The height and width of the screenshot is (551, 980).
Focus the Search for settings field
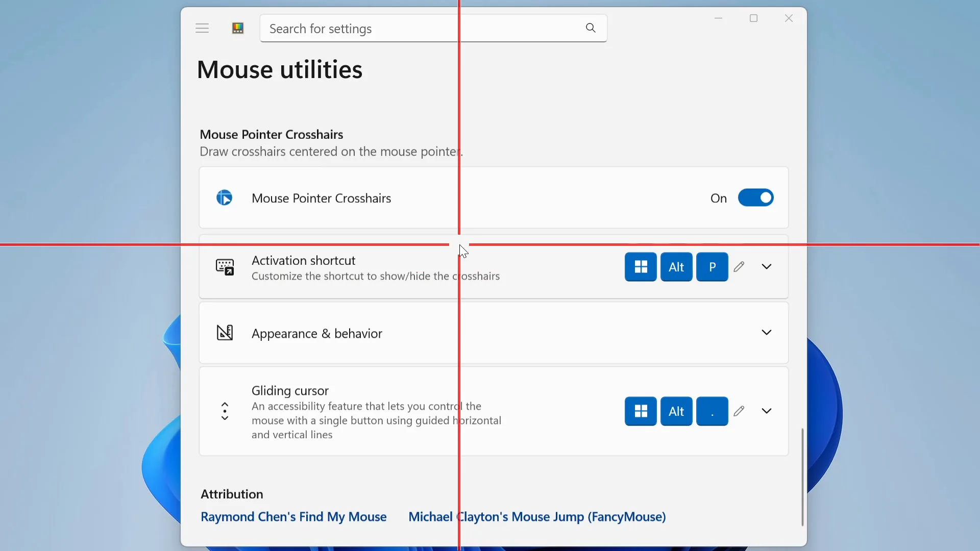coord(433,29)
